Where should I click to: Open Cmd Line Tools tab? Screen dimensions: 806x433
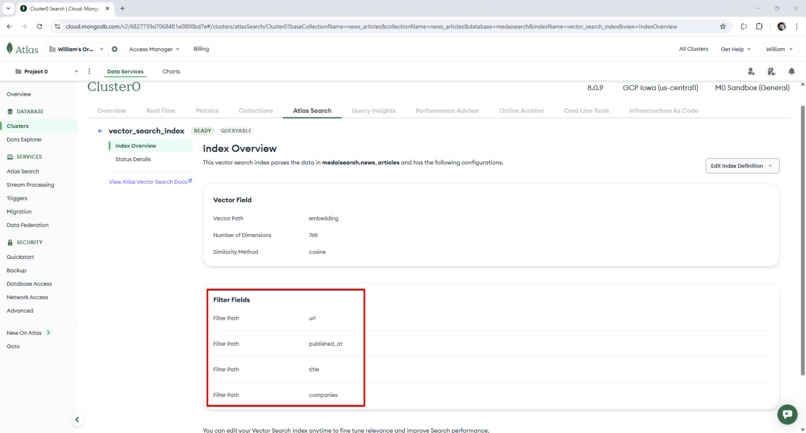click(587, 111)
